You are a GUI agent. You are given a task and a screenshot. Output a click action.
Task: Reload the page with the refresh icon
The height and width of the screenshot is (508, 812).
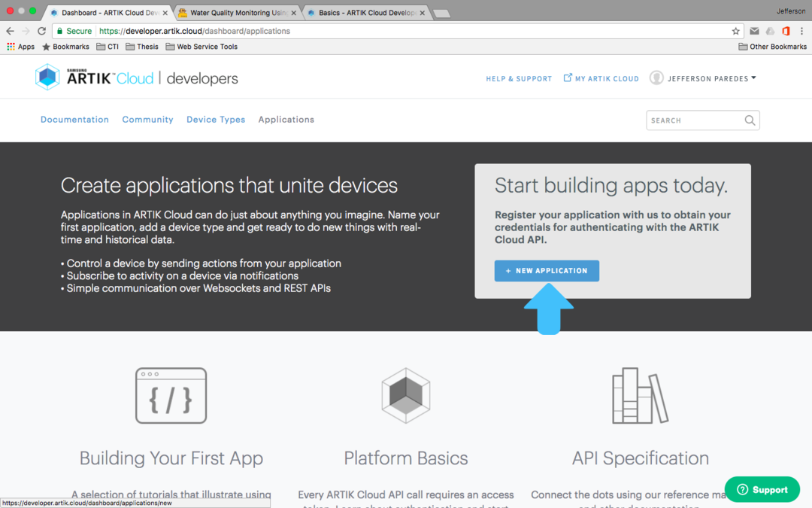pos(42,31)
